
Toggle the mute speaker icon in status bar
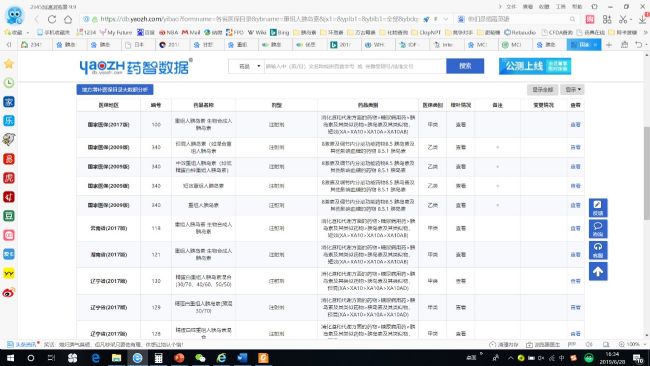pos(589,344)
